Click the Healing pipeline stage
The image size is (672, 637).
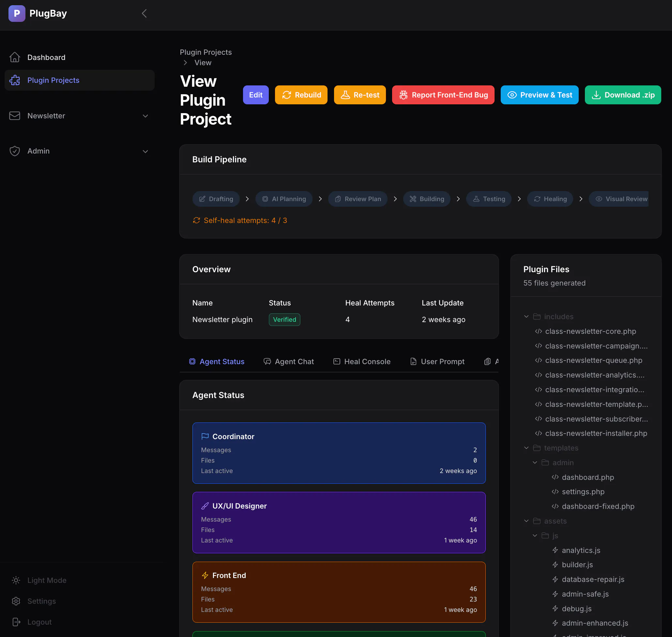coord(550,199)
